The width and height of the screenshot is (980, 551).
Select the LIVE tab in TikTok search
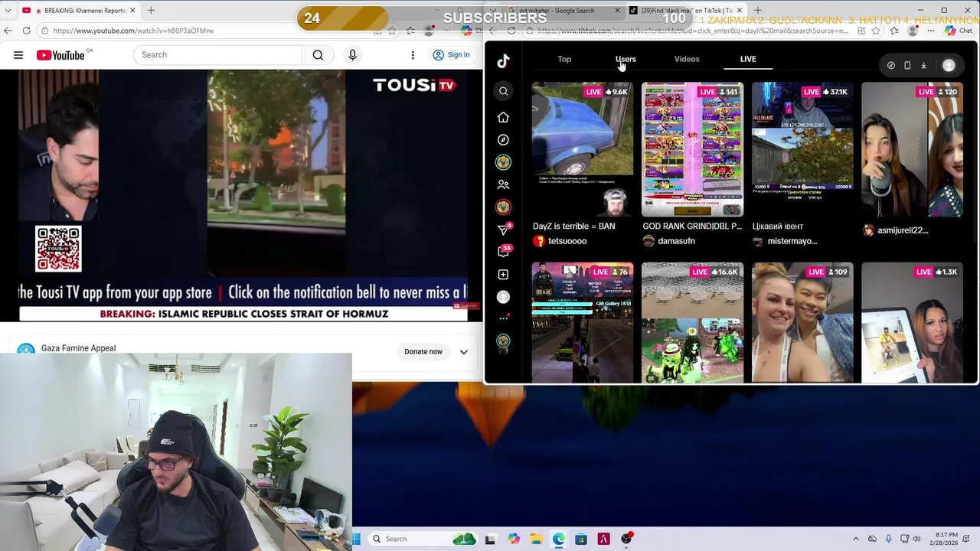coord(748,59)
